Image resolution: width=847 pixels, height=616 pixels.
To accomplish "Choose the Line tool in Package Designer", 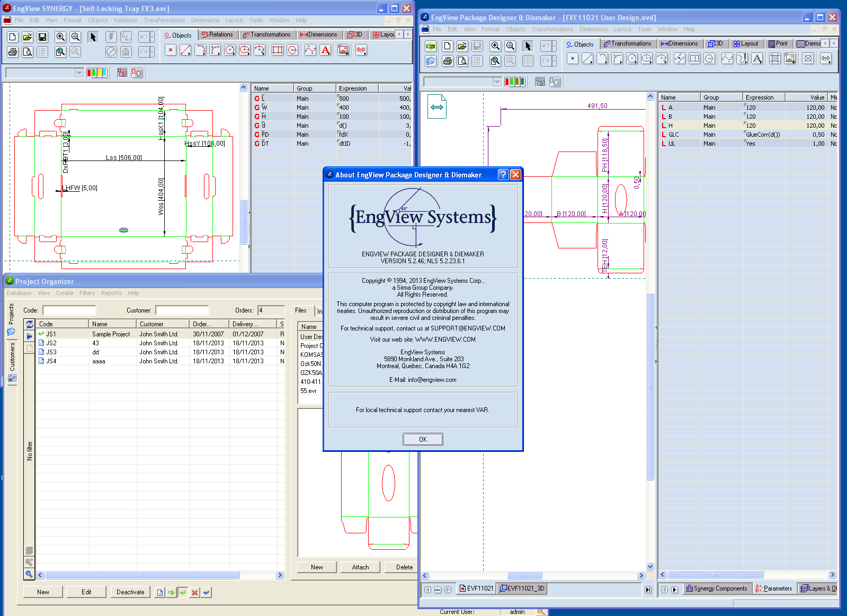I will 587,59.
